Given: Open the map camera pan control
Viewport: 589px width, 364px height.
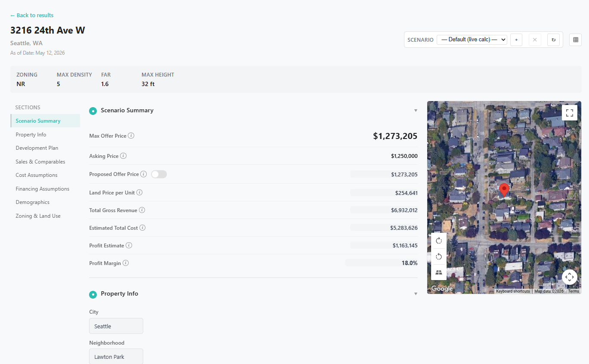Looking at the screenshot, I should tap(570, 277).
